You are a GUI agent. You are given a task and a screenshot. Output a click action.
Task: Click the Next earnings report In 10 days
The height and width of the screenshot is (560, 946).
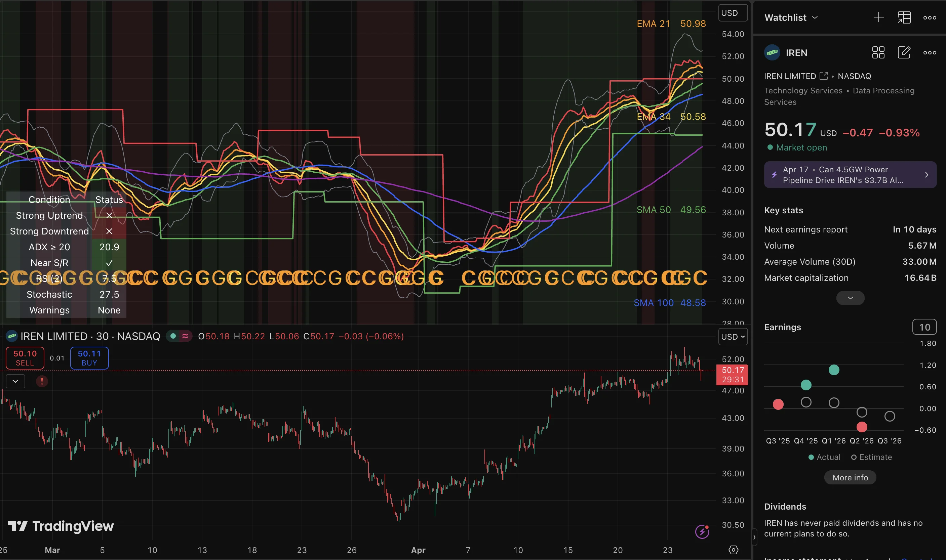pyautogui.click(x=850, y=229)
